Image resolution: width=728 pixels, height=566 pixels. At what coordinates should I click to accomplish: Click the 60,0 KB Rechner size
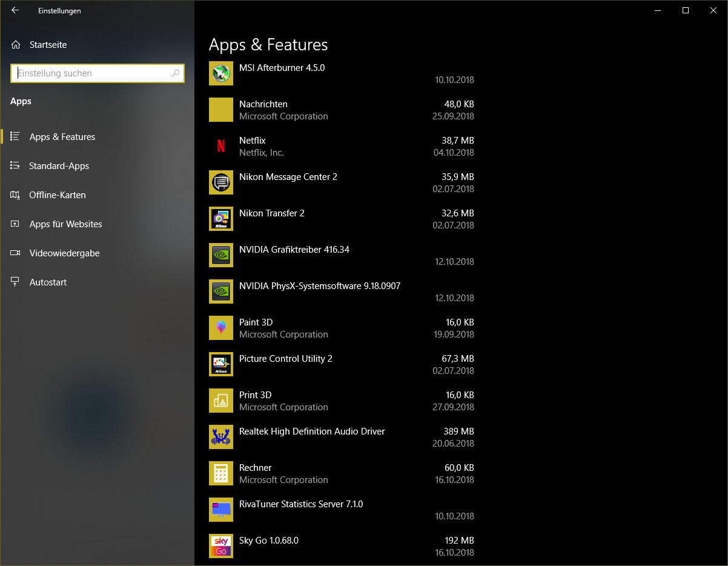tap(459, 468)
